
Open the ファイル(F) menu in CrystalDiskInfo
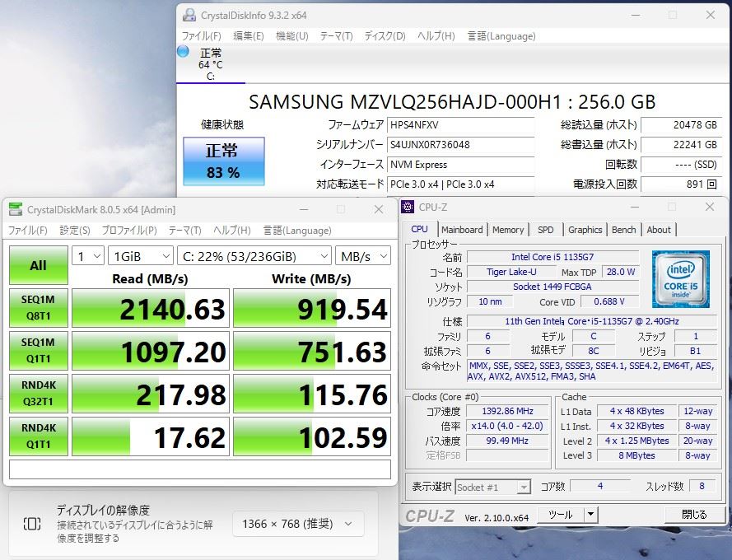pyautogui.click(x=201, y=36)
